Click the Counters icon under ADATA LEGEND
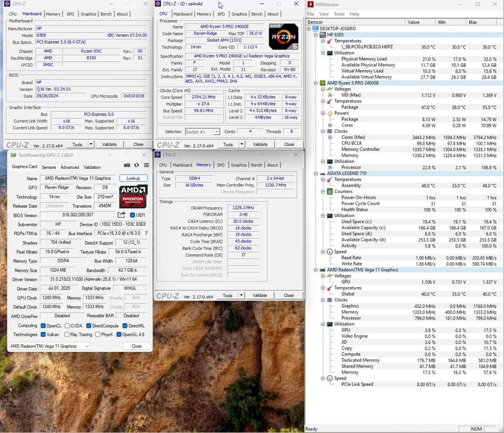 330,191
